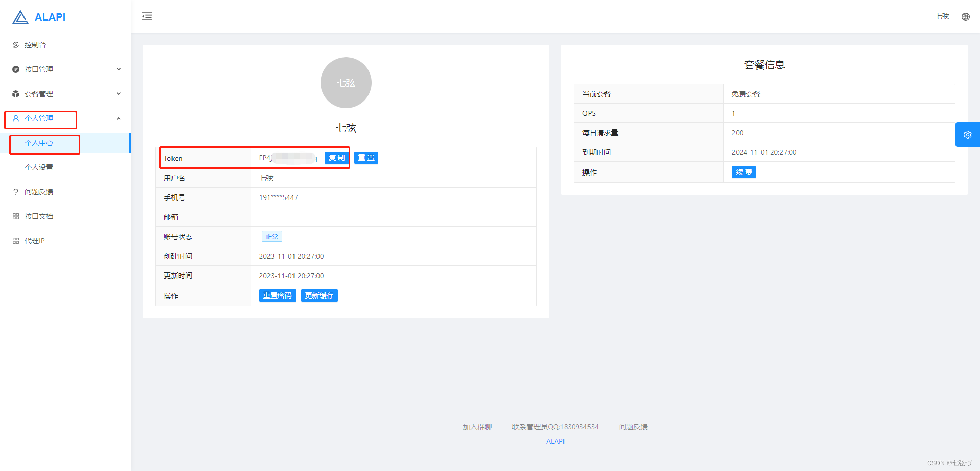The width and height of the screenshot is (980, 471).
Task: Expand the 套餐管理 chevron
Action: (119, 93)
